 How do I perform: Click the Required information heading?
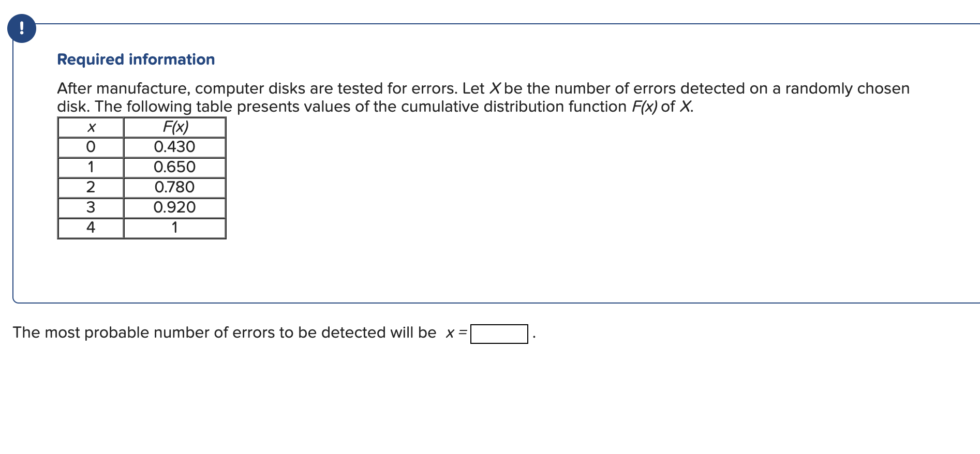(135, 59)
